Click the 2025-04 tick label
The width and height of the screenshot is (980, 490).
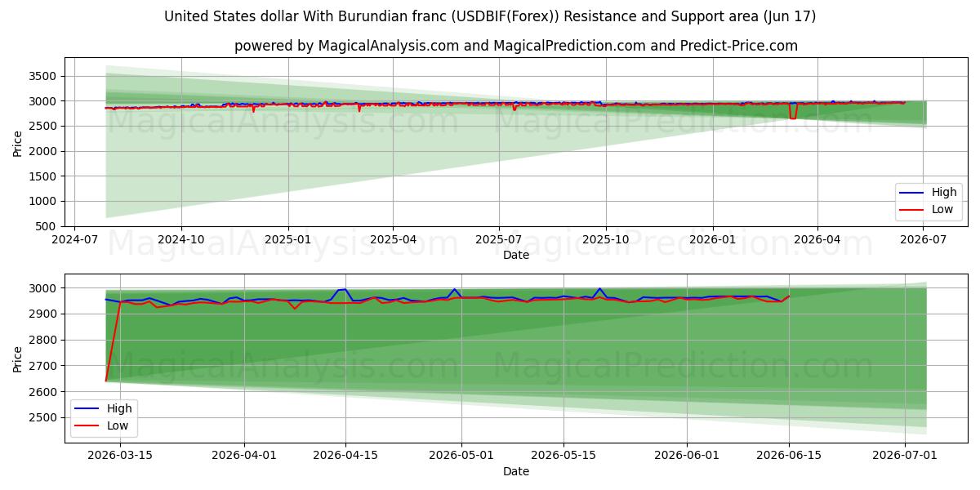pyautogui.click(x=393, y=240)
